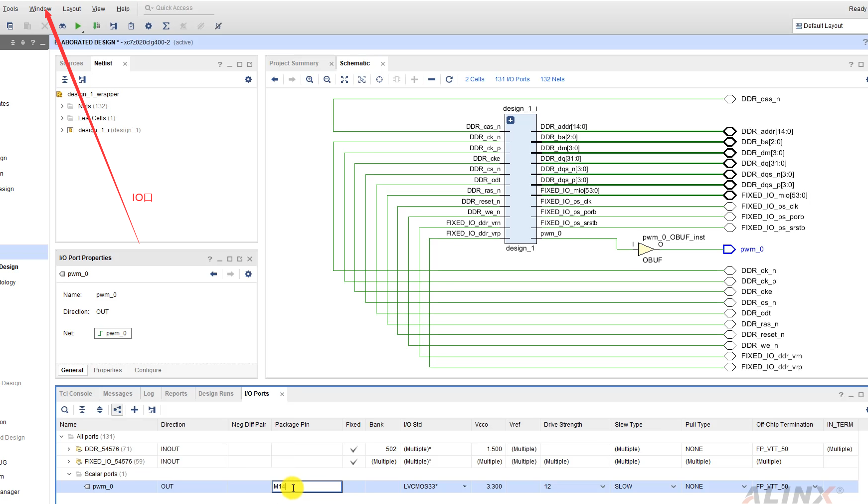Expand the Leaf Cells (1) tree node
868x504 pixels.
pyautogui.click(x=62, y=118)
